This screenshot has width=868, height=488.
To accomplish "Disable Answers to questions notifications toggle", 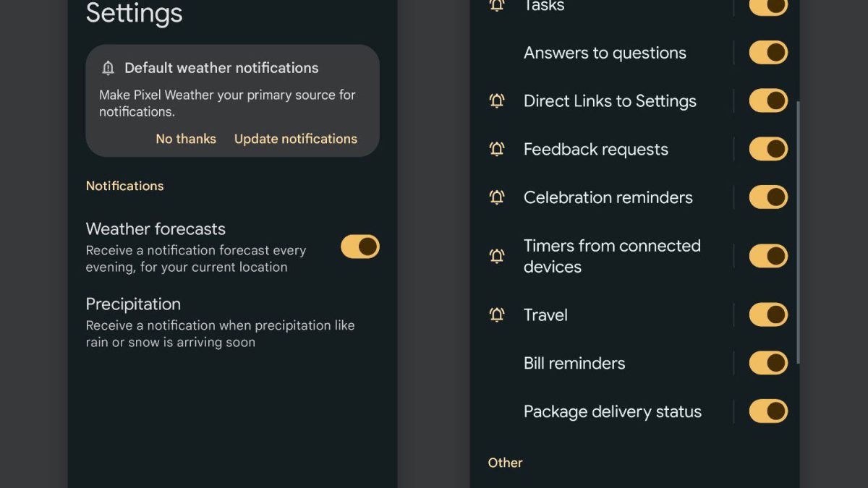I will 767,53.
